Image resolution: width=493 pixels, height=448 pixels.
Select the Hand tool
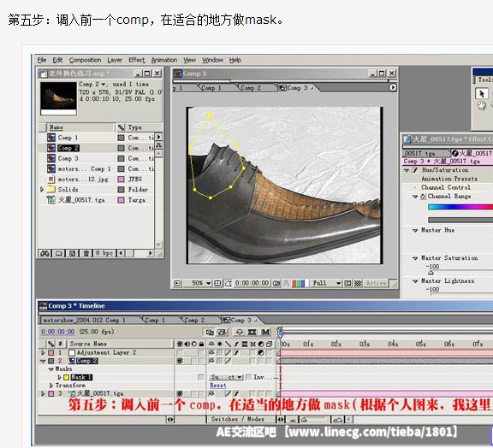[481, 105]
